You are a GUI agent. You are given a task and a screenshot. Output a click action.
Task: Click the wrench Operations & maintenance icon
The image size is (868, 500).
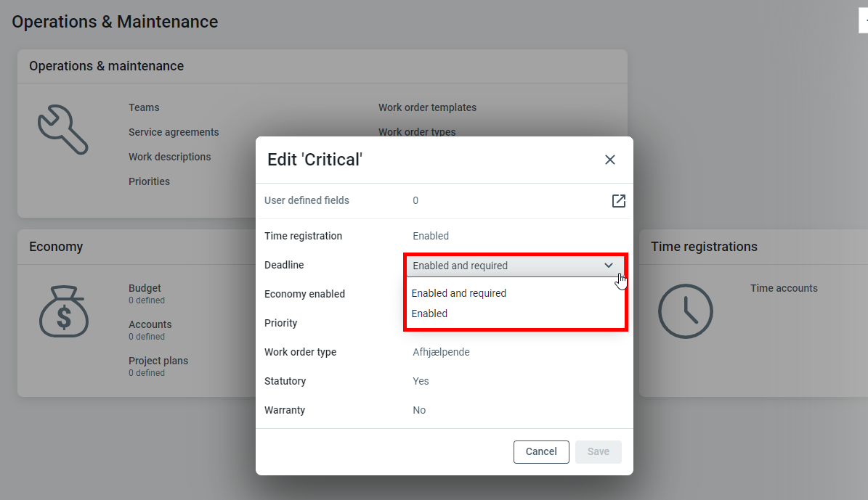(62, 130)
